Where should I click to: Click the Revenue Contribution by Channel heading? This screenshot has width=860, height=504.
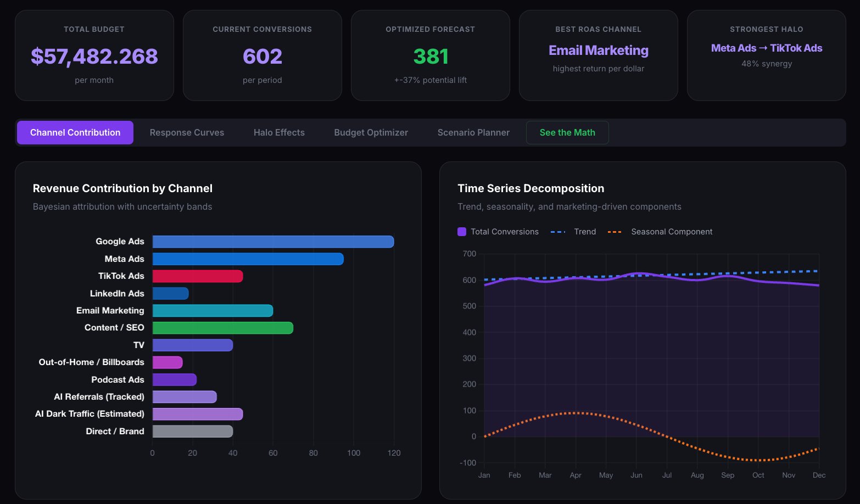pos(122,188)
